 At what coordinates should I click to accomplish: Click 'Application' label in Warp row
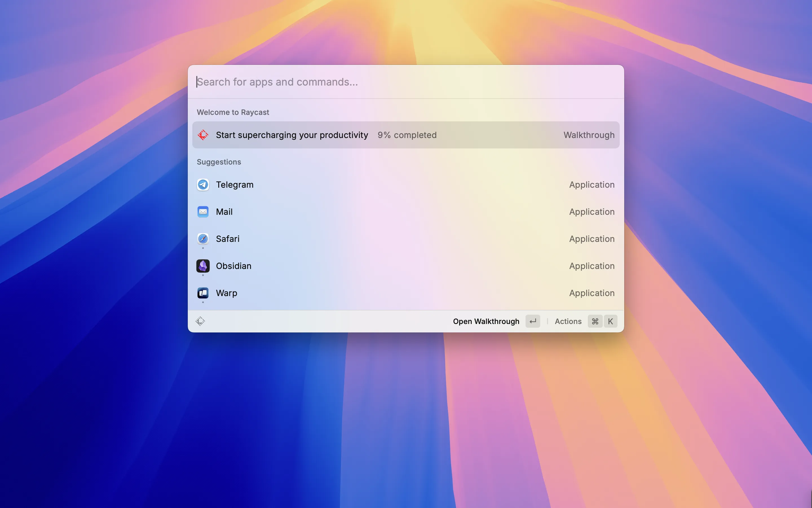(592, 293)
